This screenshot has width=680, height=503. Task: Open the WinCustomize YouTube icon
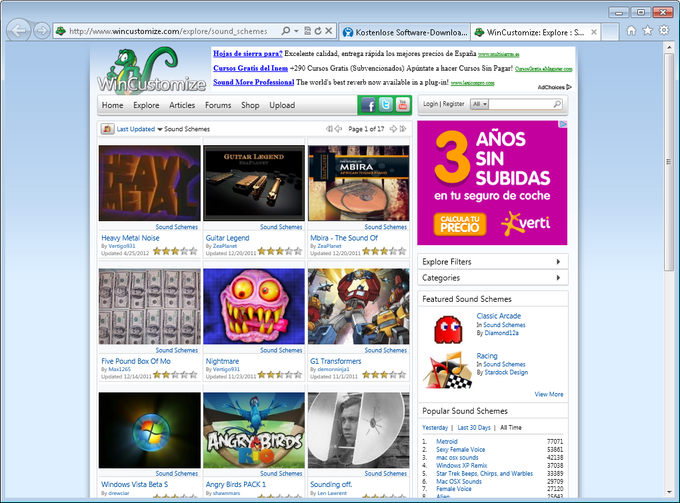pos(402,105)
